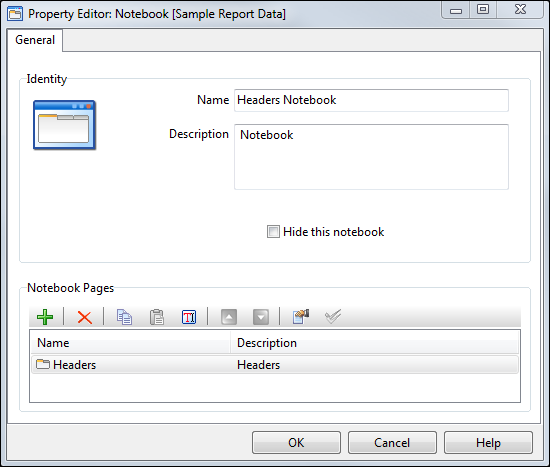Screen dimensions: 550x467
Task: Click the paste clipboard toolbar icon
Action: pyautogui.click(x=156, y=317)
